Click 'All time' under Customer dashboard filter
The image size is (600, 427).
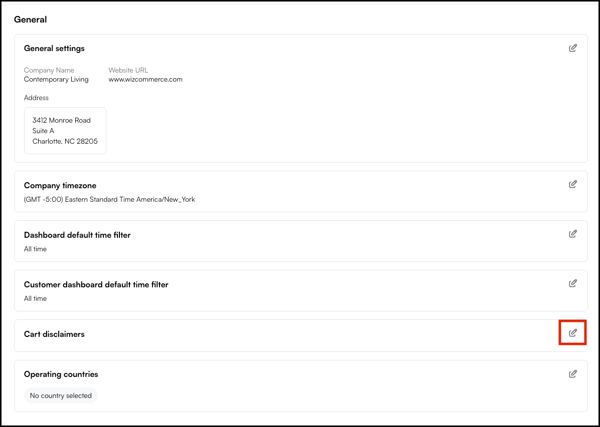tap(35, 299)
